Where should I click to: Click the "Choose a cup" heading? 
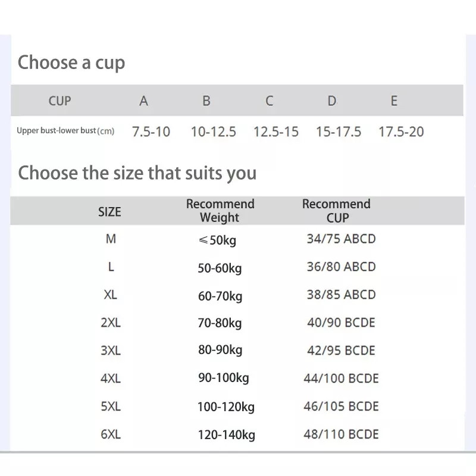point(71,62)
